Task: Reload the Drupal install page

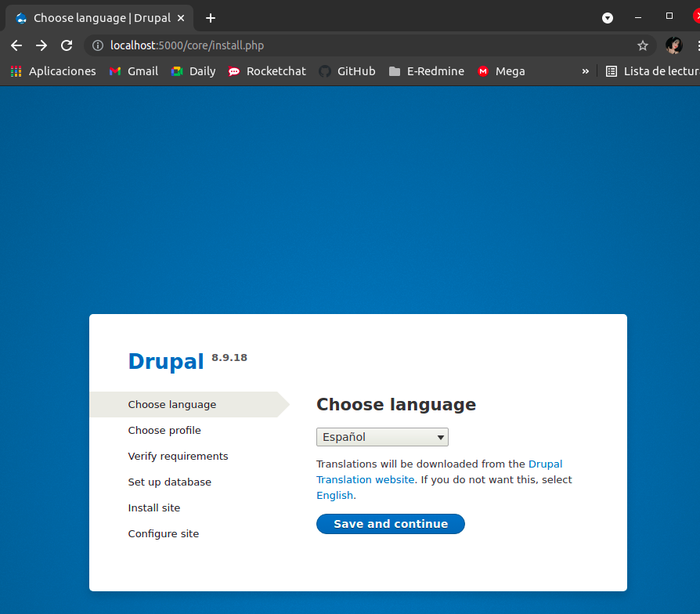Action: click(67, 45)
